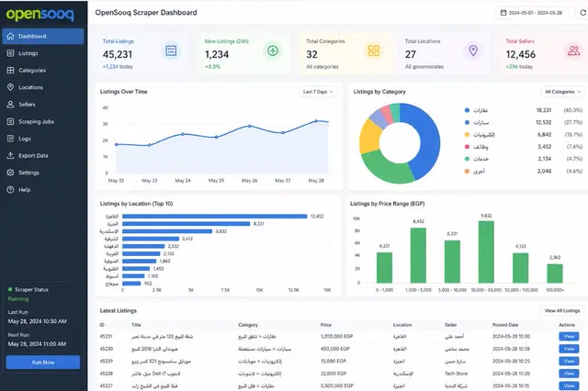Click the Settings gear icon in sidebar

(x=10, y=173)
